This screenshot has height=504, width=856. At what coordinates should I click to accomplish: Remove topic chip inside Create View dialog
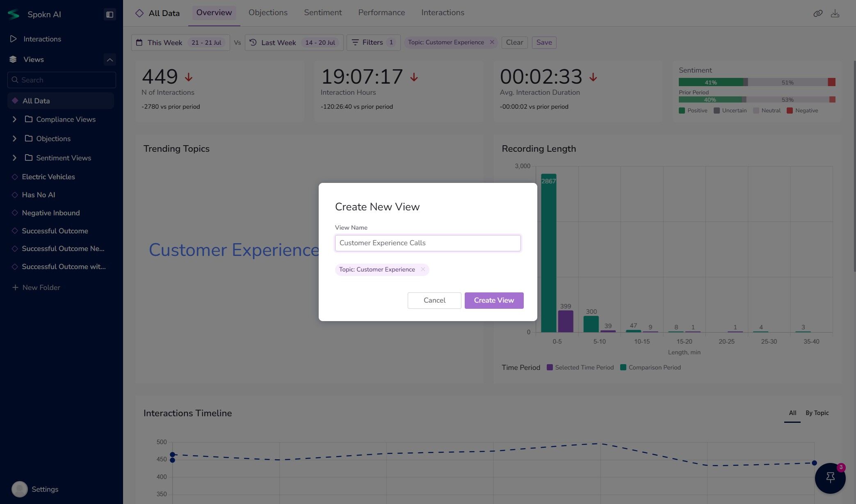[x=423, y=269]
